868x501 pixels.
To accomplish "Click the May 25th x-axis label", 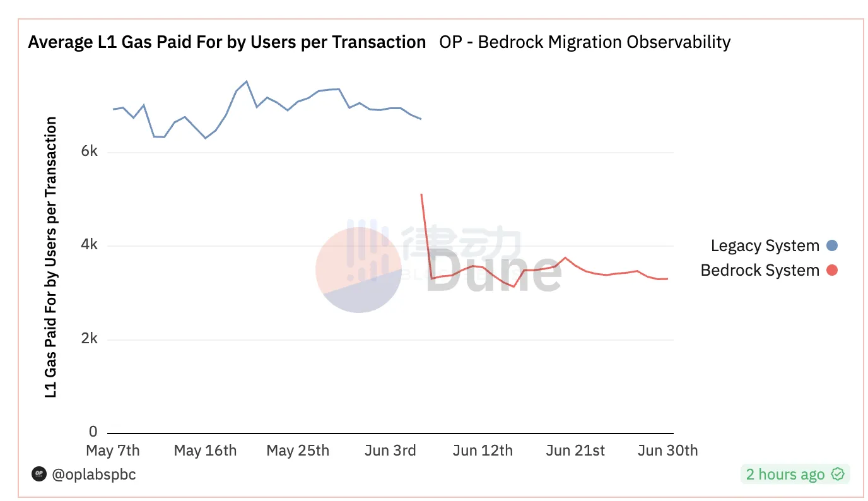I will point(298,451).
